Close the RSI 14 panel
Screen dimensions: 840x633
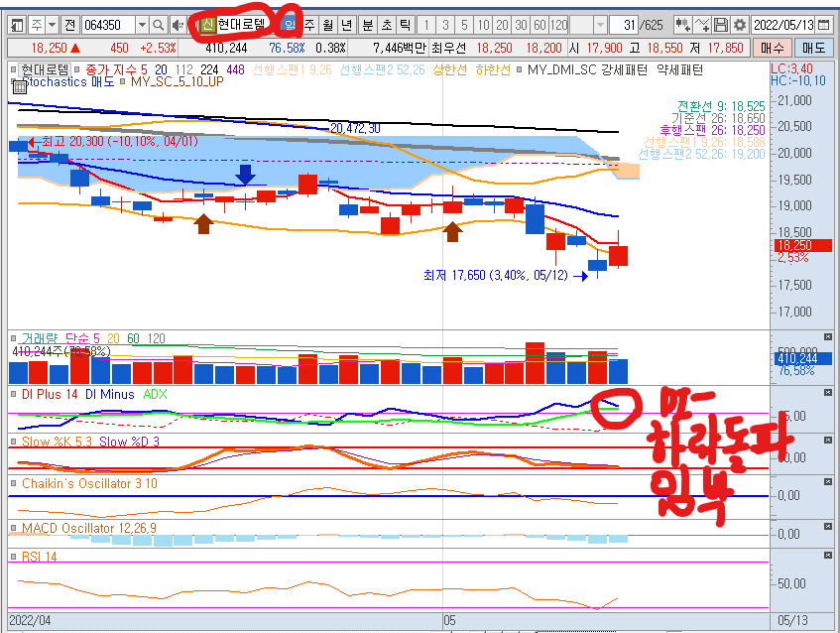pos(828,556)
